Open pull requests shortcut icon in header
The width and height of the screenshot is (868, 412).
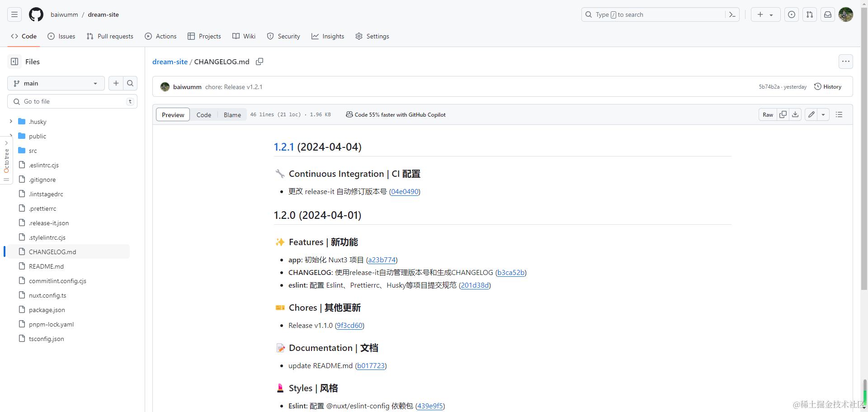810,14
